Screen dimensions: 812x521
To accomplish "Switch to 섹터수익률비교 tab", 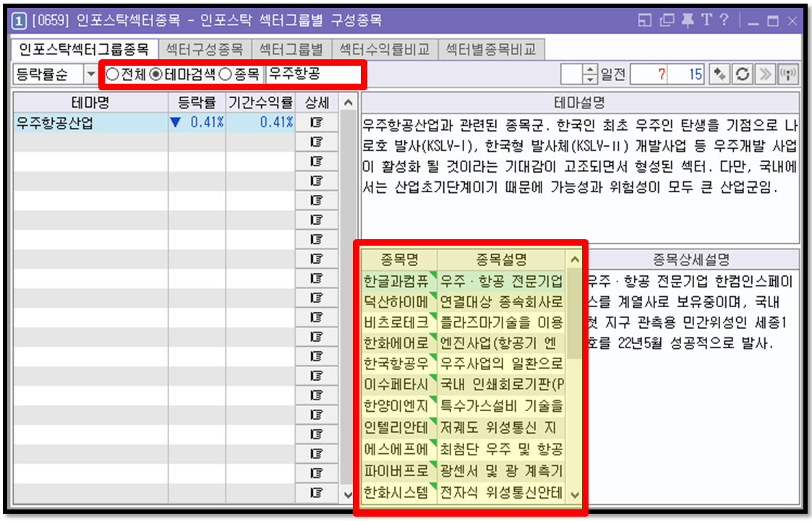I will pyautogui.click(x=385, y=50).
